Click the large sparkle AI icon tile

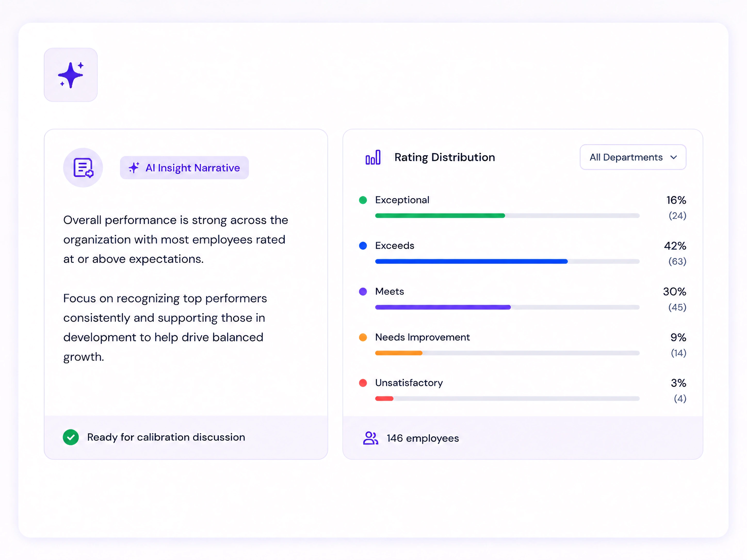[71, 75]
